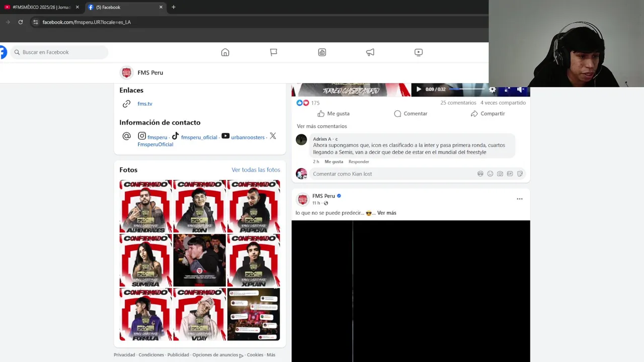
Task: Open the XPLAIN confirmado photo
Action: point(254,260)
